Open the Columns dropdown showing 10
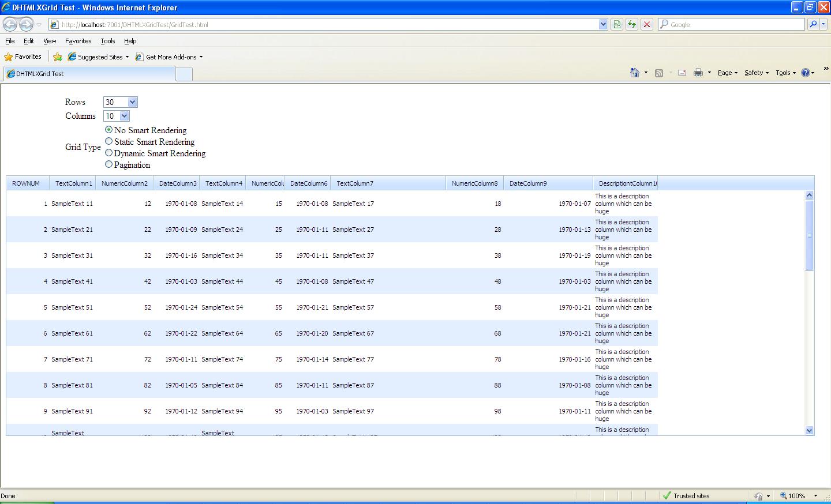The height and width of the screenshot is (504, 831). 116,116
